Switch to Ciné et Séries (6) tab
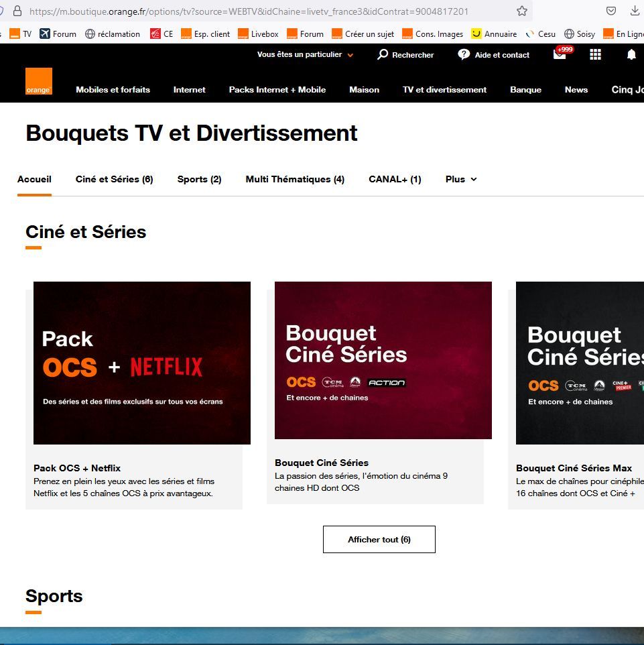644x645 pixels. [x=115, y=179]
